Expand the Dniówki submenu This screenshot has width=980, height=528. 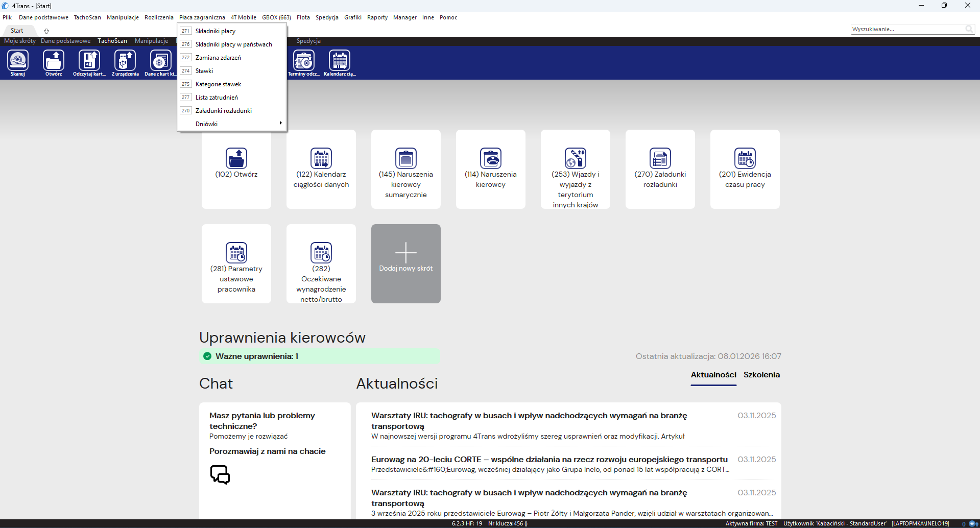[x=232, y=124]
